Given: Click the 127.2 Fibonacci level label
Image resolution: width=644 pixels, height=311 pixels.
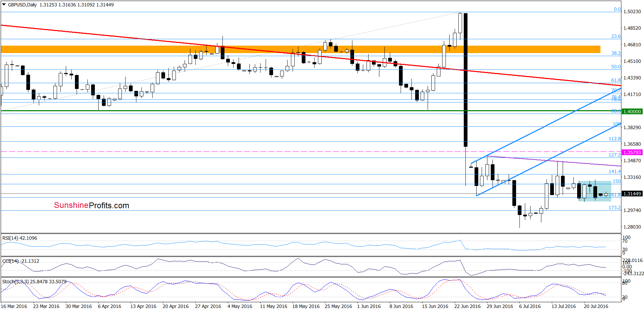Looking at the screenshot, I should pos(615,155).
